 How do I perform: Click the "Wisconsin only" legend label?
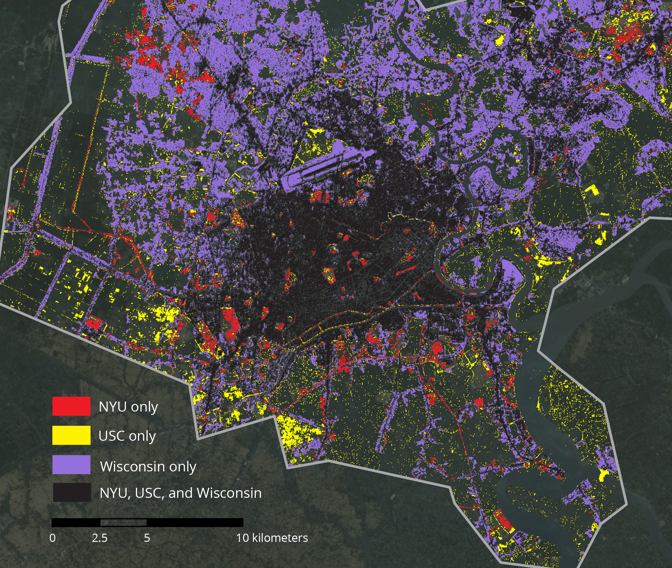pyautogui.click(x=148, y=466)
